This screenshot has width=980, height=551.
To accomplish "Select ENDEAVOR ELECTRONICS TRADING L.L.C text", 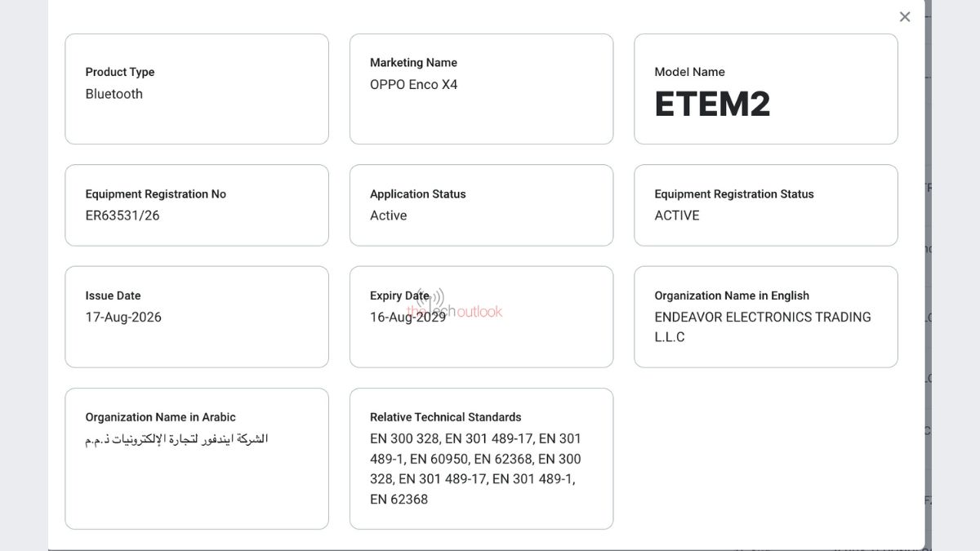I will click(x=763, y=327).
